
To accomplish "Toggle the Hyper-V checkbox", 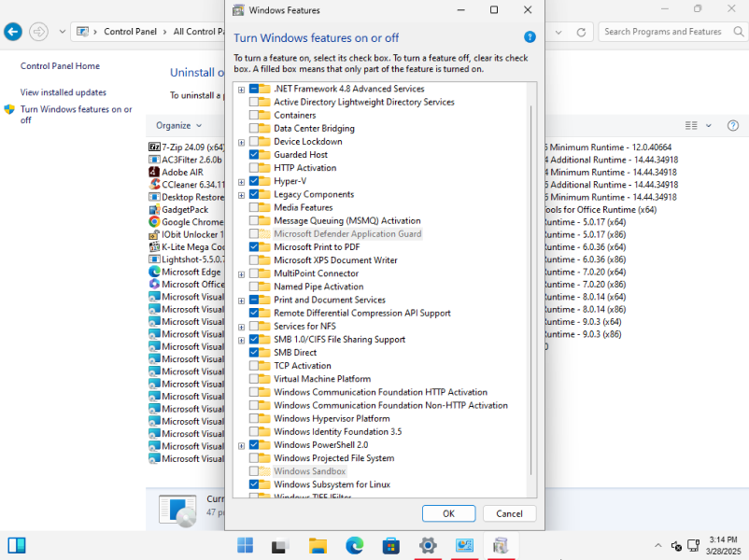I will tap(254, 181).
